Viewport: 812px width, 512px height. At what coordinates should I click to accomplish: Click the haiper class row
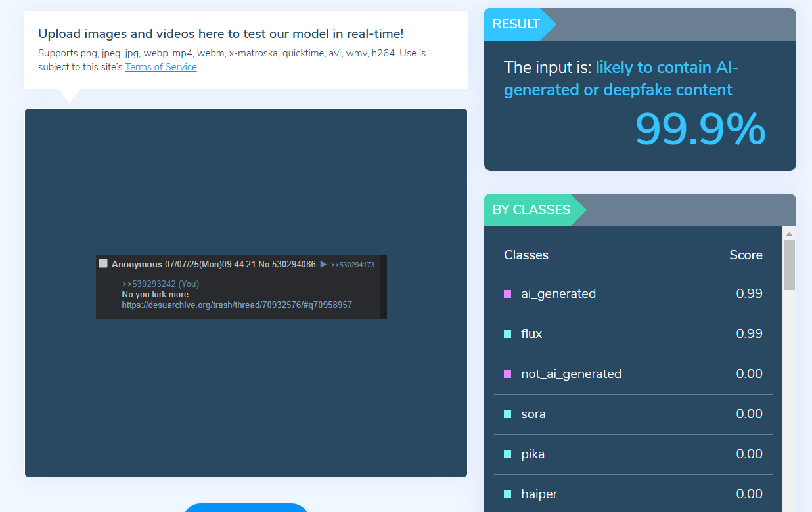(633, 494)
